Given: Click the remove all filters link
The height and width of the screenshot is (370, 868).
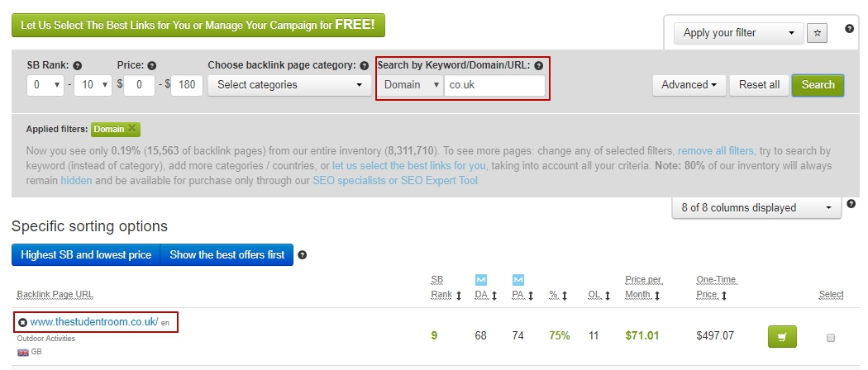Looking at the screenshot, I should point(715,151).
